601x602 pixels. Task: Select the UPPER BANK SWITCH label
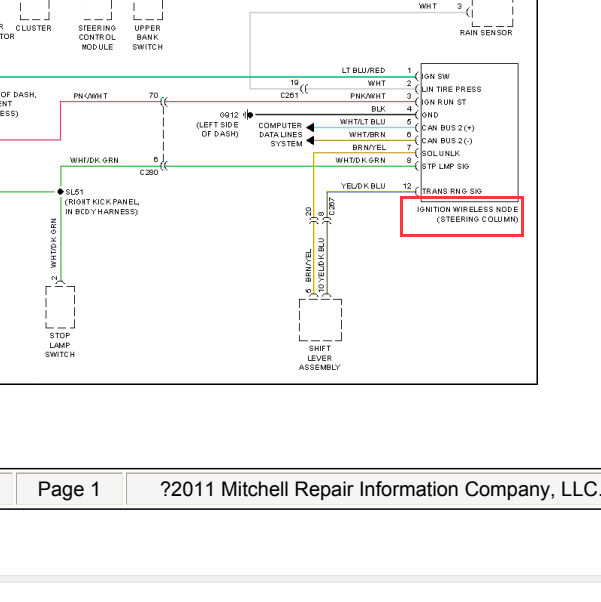(147, 38)
